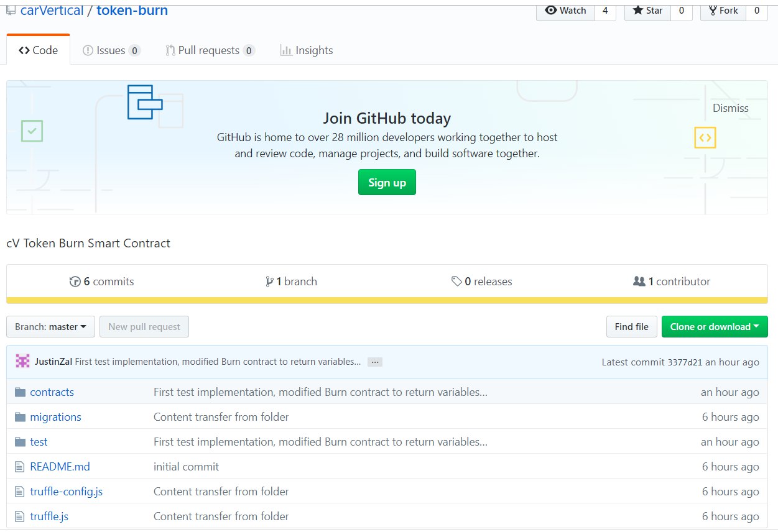
Task: Open the truffle-config.js file
Action: tap(66, 492)
